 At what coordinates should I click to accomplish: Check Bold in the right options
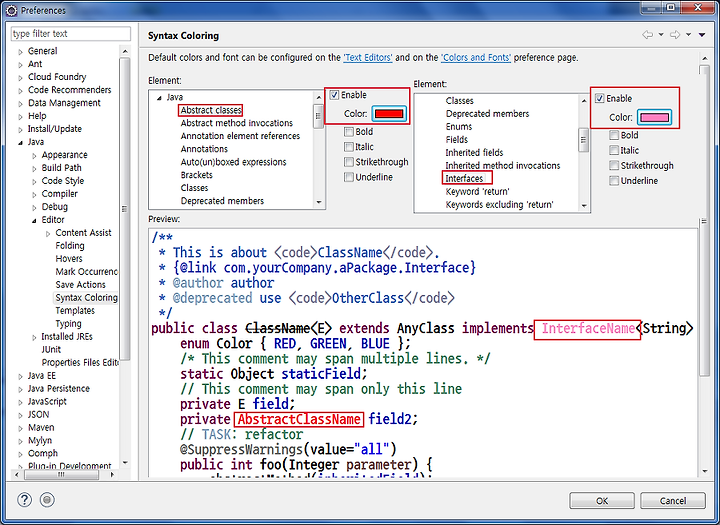[x=614, y=135]
